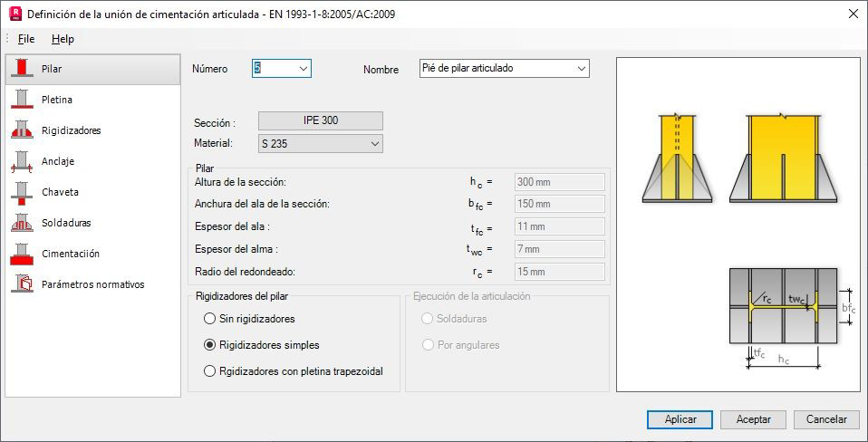The image size is (868, 442).
Task: Click the Aplicar button
Action: [x=680, y=419]
